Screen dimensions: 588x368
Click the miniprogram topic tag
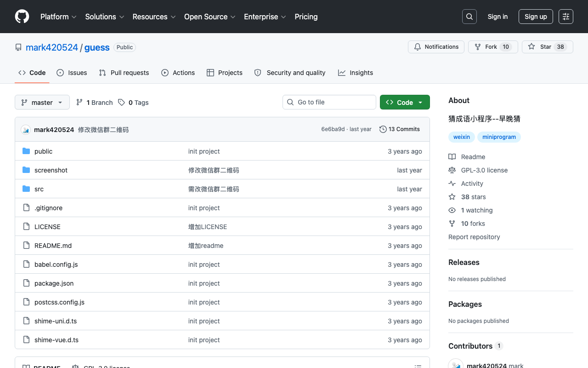tap(499, 137)
